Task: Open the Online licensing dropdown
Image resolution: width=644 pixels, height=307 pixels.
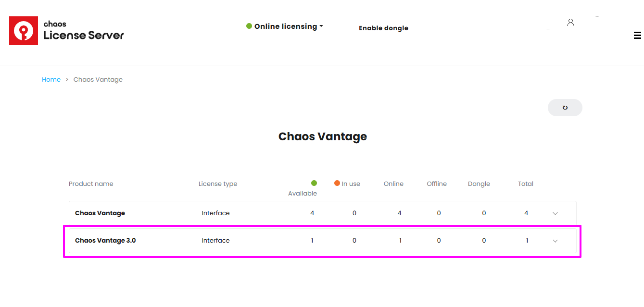Action: tap(285, 26)
